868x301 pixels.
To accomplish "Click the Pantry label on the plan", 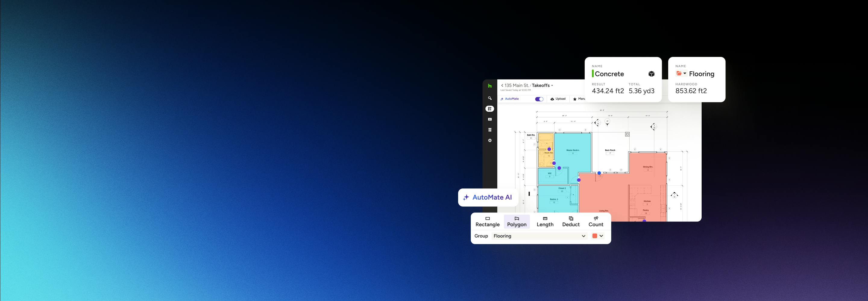I will pyautogui.click(x=646, y=210).
